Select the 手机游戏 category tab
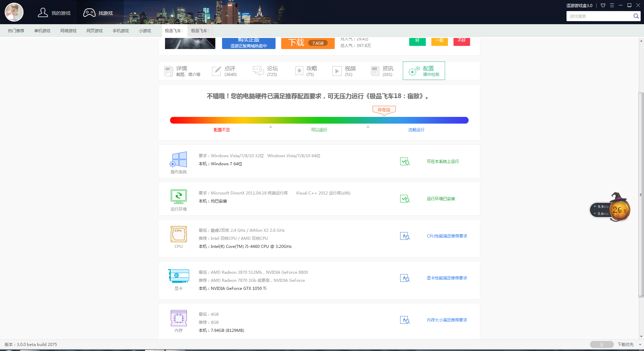 click(121, 31)
